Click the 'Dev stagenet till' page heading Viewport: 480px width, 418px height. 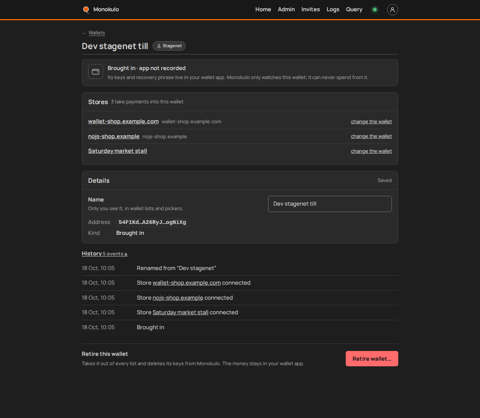point(115,46)
